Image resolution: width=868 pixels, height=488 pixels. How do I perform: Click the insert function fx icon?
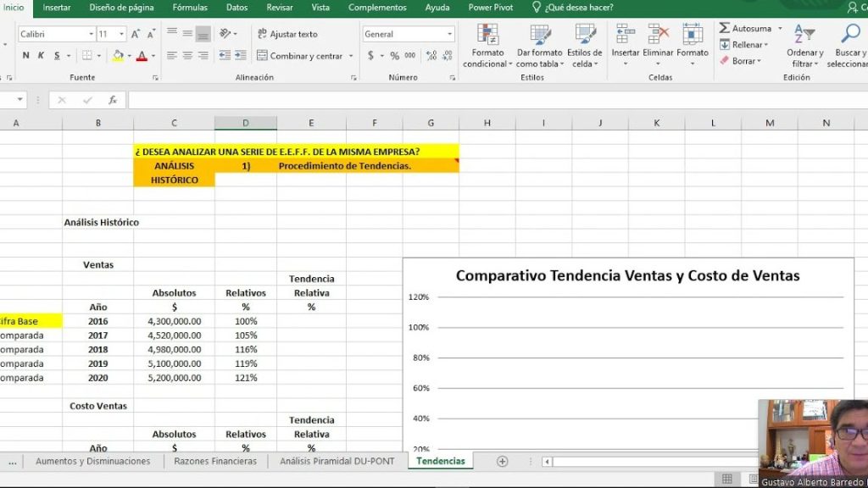112,100
